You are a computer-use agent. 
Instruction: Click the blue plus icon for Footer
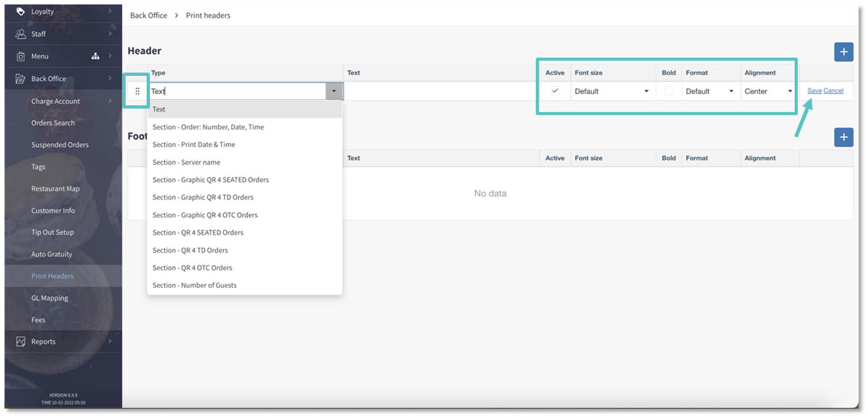844,137
